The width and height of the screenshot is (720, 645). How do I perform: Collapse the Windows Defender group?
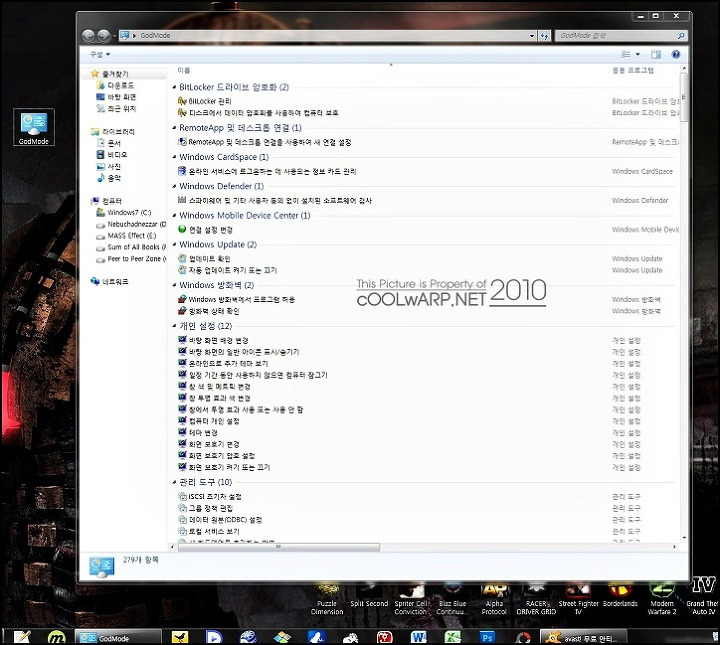tap(174, 186)
